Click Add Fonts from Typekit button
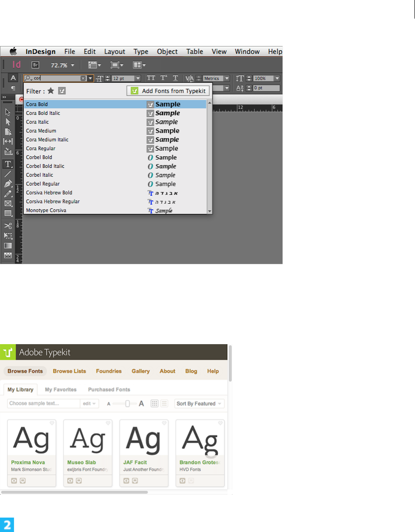Screen dimensions: 415x532 [168, 91]
